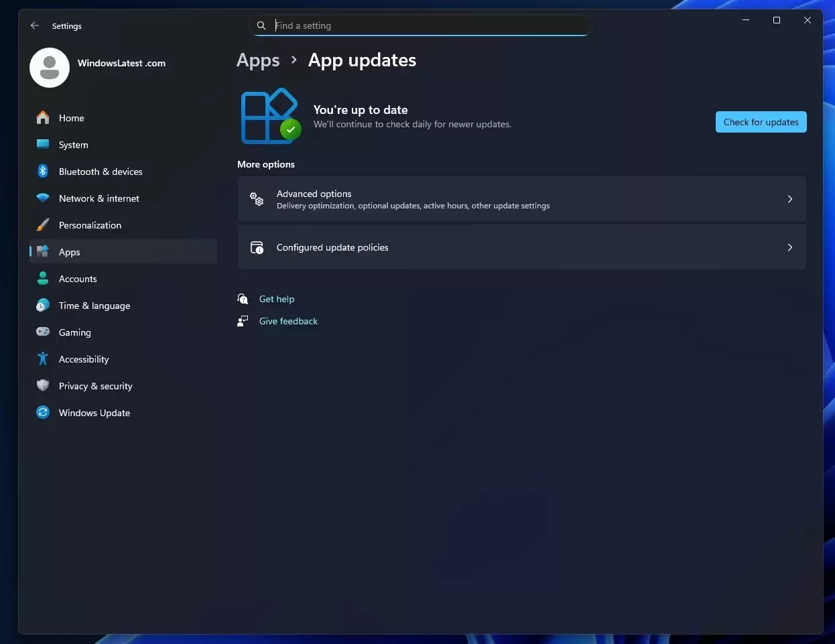Open Accessibility settings
The image size is (835, 644).
[84, 359]
